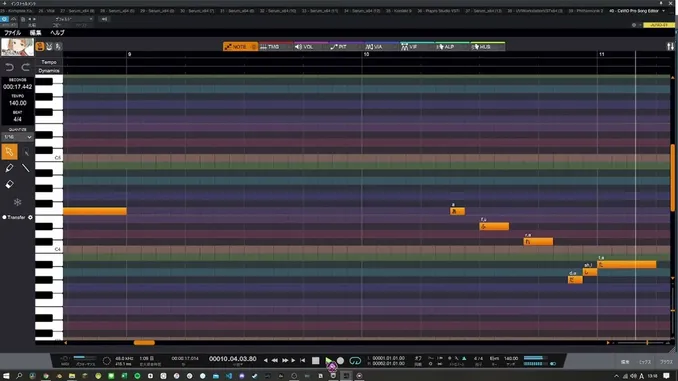Open the 40 - CeVIO Pro Song Editor instrument tab
Screen dimensions: 678x381
point(633,11)
